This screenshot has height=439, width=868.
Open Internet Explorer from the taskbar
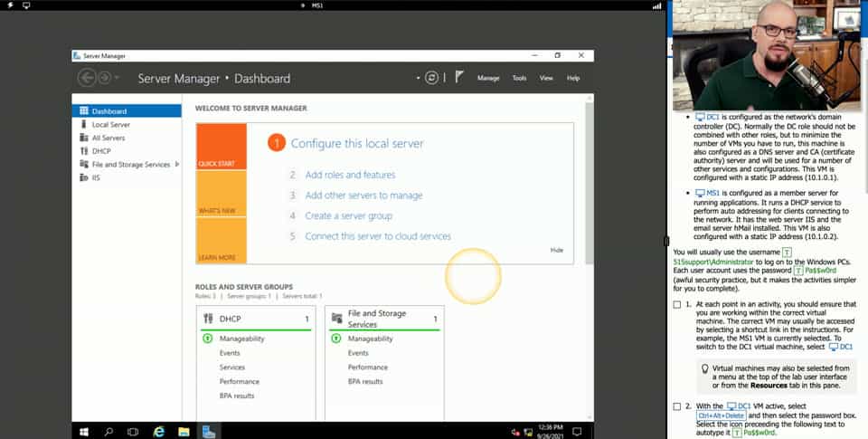coord(158,431)
